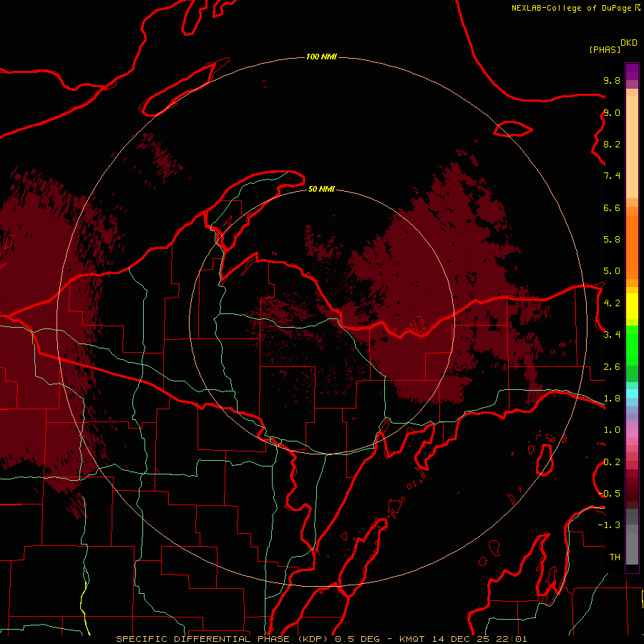
Task: Click the 1.0 value on the scale
Action: (612, 430)
